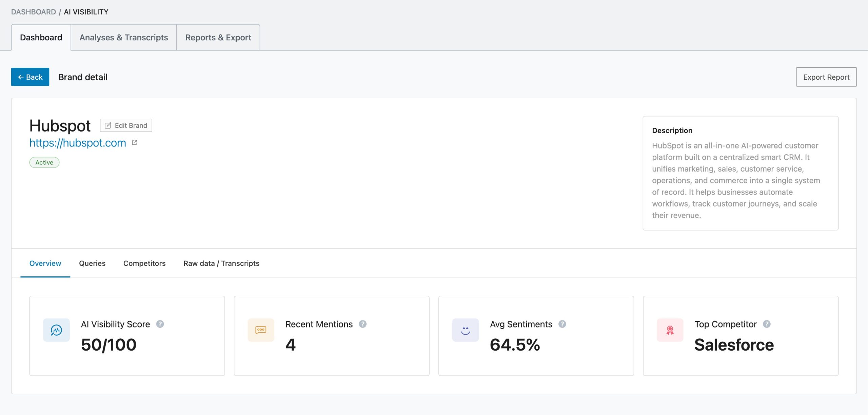The width and height of the screenshot is (868, 415).
Task: Click the Description heading
Action: [x=672, y=131]
